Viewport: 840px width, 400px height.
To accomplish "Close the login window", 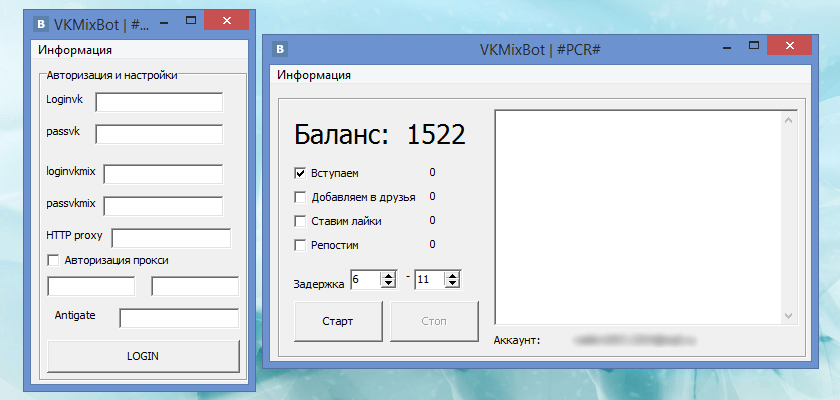I will [227, 20].
